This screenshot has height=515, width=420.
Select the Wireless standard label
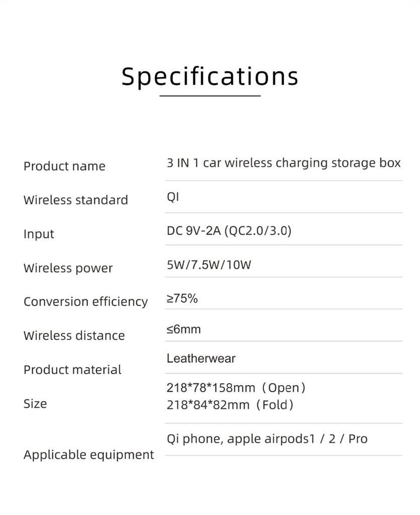[75, 200]
